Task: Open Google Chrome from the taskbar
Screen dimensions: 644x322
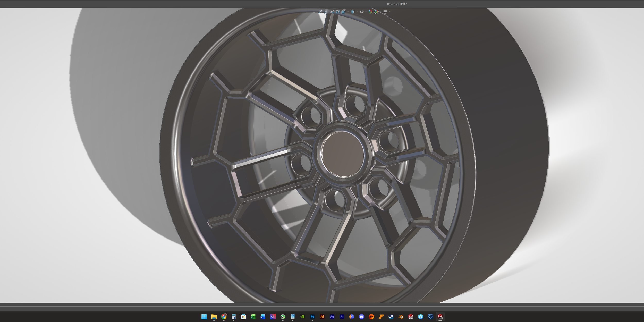Action: tap(224, 317)
